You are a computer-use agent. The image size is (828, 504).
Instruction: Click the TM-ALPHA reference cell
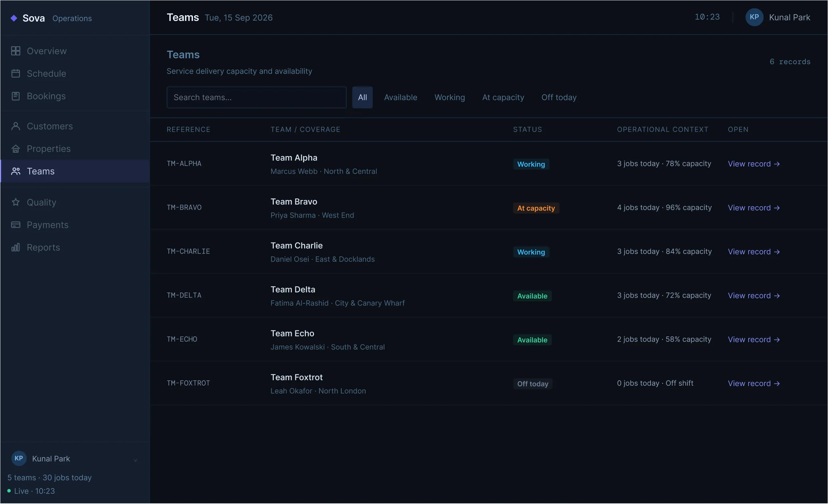[x=184, y=163]
